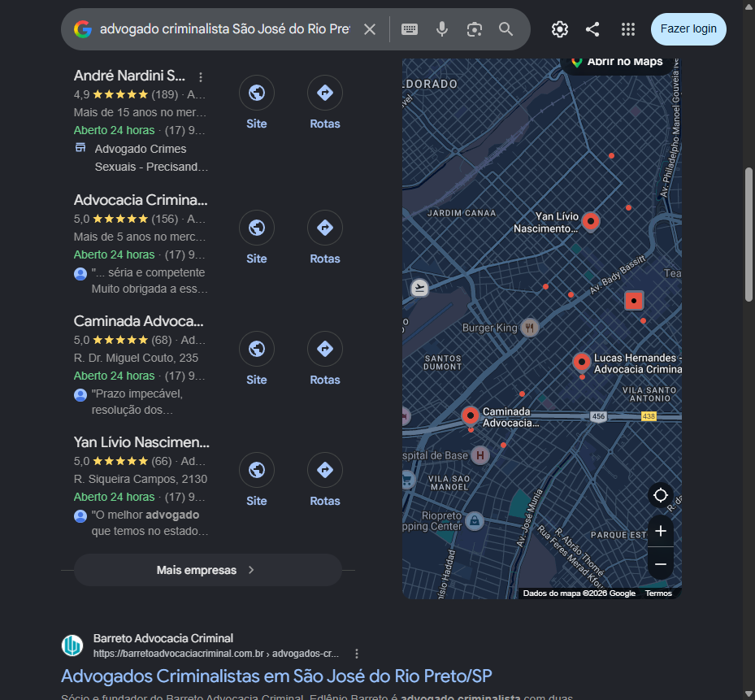Visit the Site of Advocacia Crimina...
755x700 pixels.
tap(257, 237)
